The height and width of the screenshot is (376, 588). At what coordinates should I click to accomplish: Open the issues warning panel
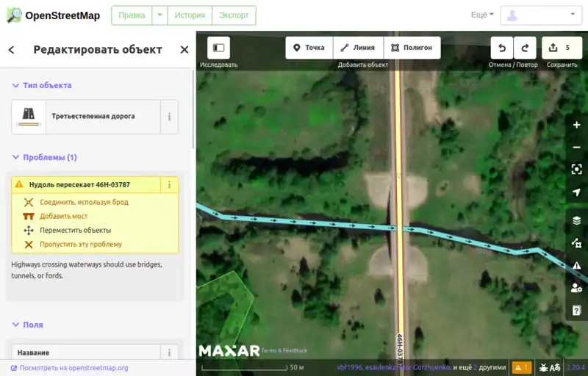click(x=576, y=265)
